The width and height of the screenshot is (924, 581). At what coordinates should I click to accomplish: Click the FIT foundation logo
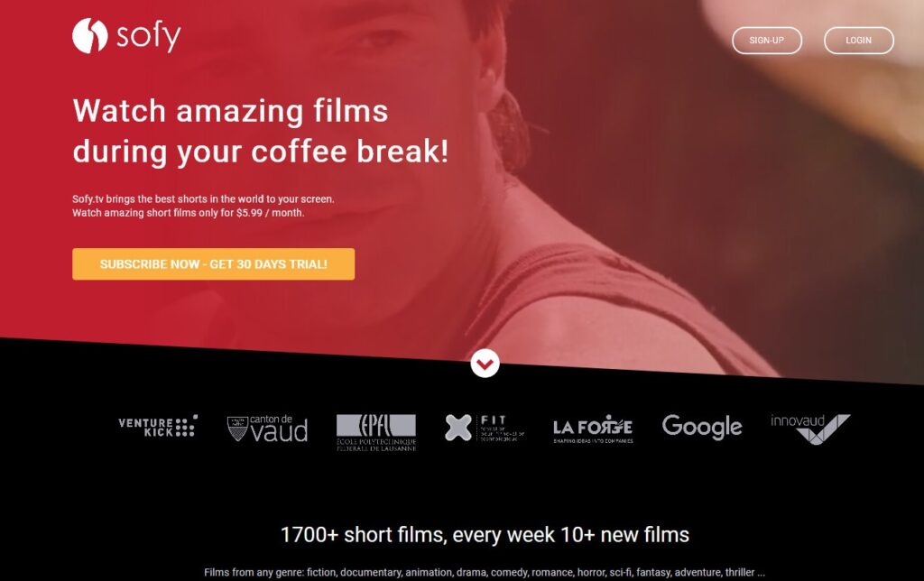[485, 428]
